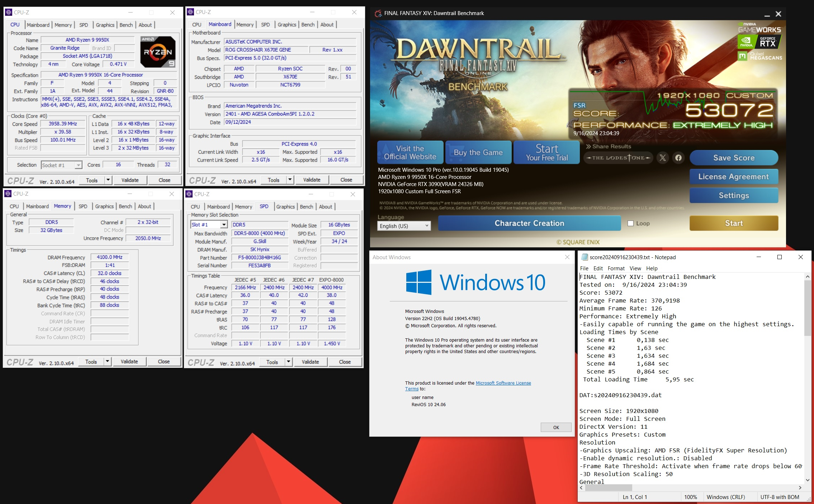The width and height of the screenshot is (814, 504).
Task: Click CAS# Latency value 32.0 clocks
Action: point(109,273)
